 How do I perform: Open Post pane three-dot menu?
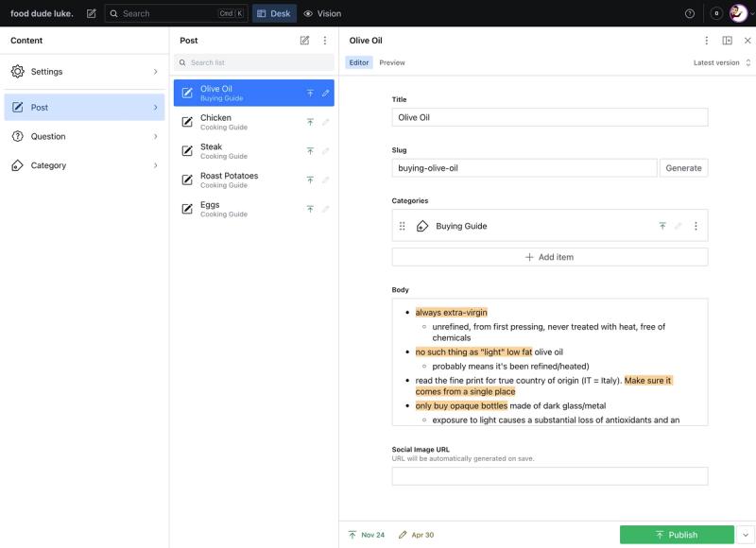(x=325, y=41)
